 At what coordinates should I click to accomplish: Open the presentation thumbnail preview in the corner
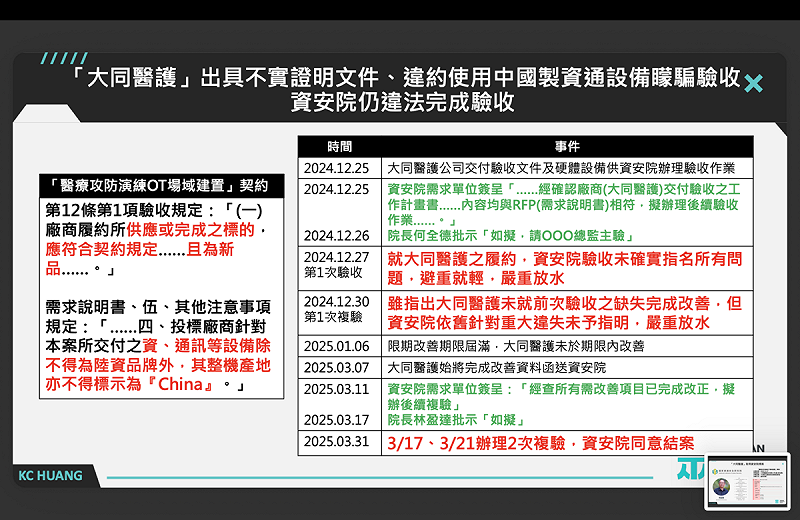tap(747, 481)
